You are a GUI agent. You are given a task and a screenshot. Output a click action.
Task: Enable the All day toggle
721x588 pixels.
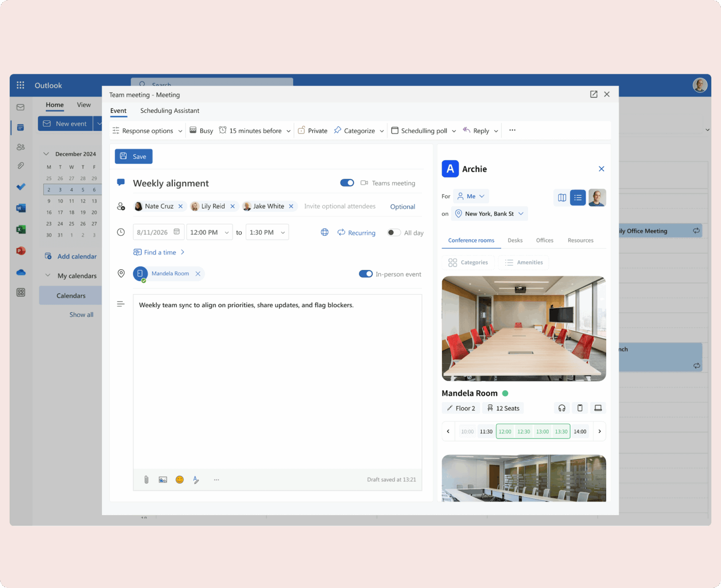tap(393, 232)
